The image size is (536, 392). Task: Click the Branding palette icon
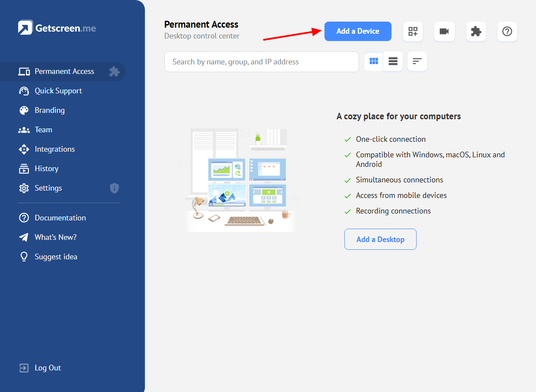(24, 110)
